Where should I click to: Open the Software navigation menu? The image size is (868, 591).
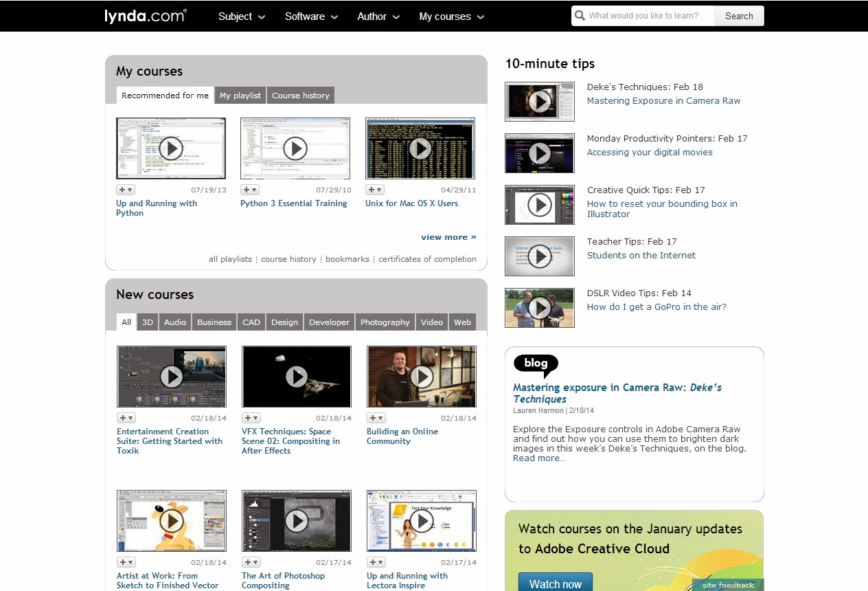312,16
